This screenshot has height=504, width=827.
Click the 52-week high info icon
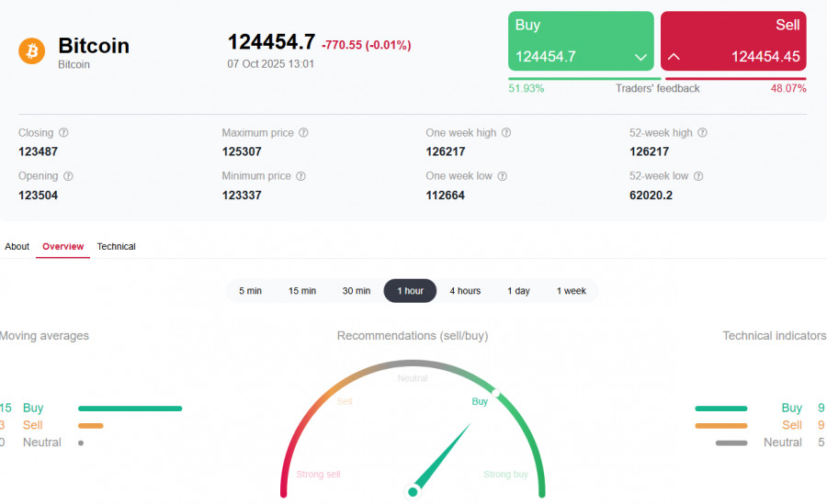702,133
